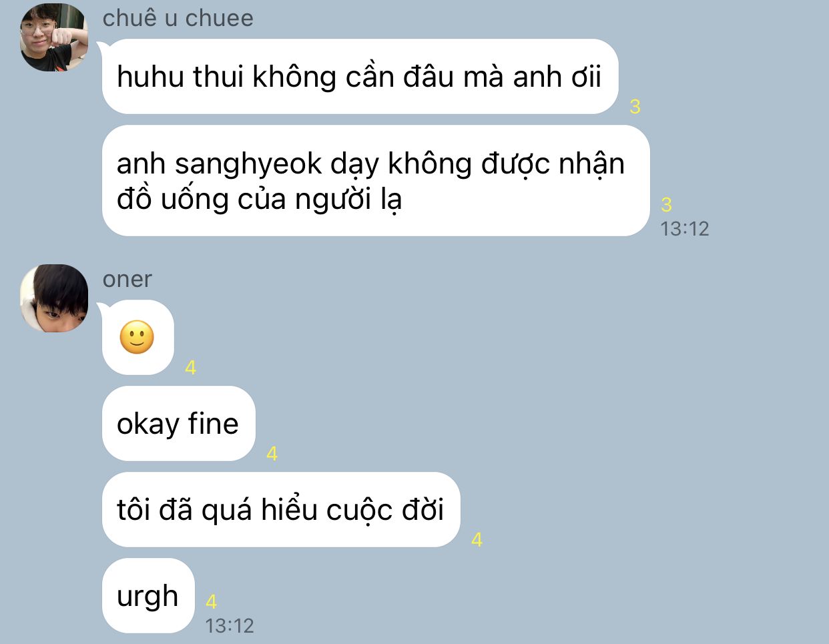Tap oner's profile avatar

(x=54, y=298)
